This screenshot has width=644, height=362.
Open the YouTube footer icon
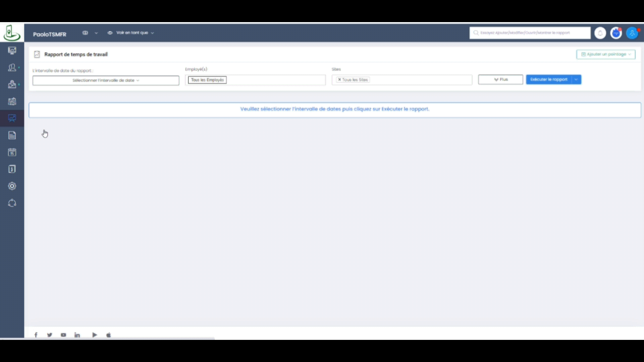tap(63, 335)
